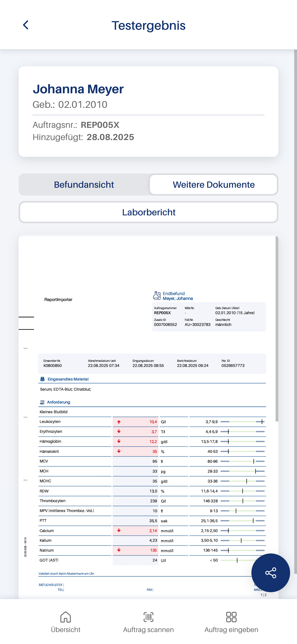Go back using the top-left chevron
This screenshot has height=644, width=297.
[x=26, y=25]
